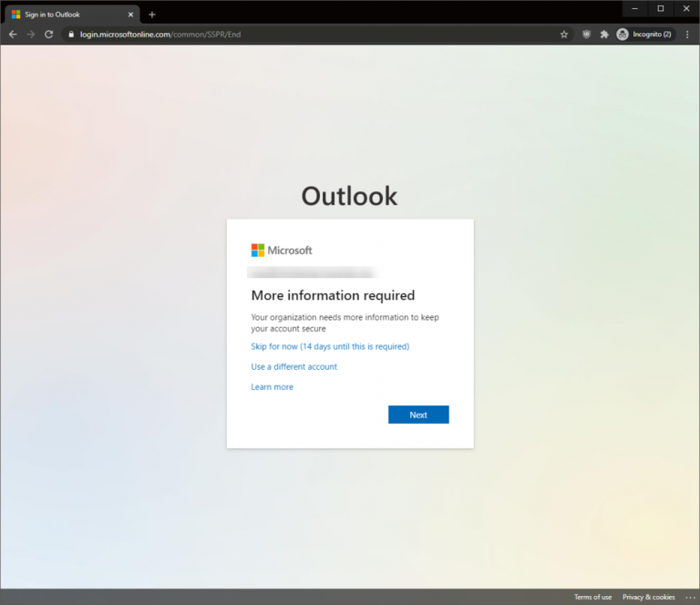Open Privacy & cookies in the footer
The width and height of the screenshot is (700, 605).
pos(649,597)
